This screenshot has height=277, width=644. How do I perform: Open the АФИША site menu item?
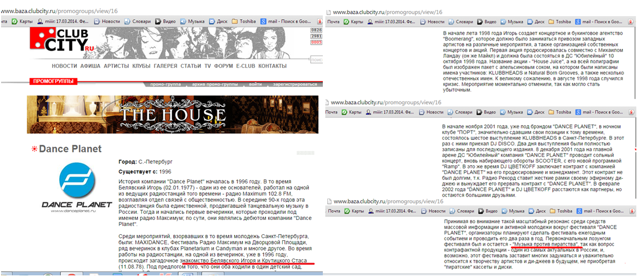point(90,66)
